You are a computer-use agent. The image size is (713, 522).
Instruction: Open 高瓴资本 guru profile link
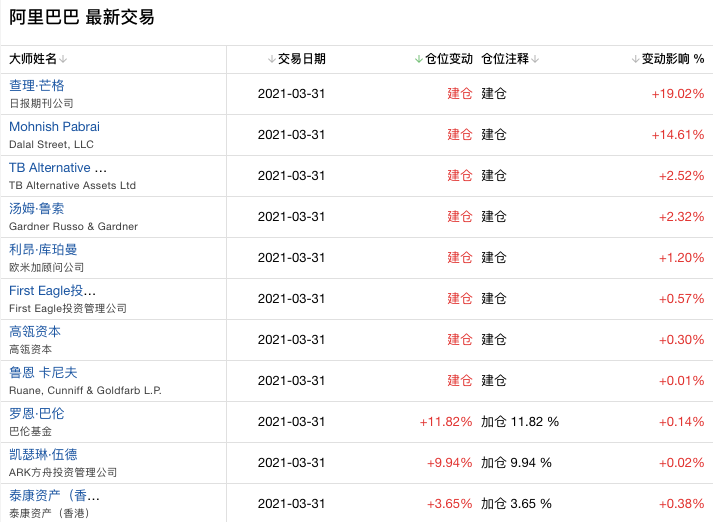[35, 331]
